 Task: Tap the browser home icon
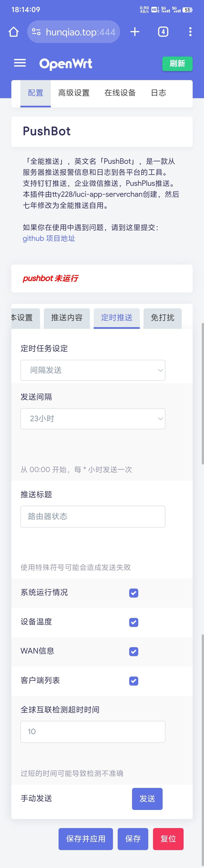(14, 32)
